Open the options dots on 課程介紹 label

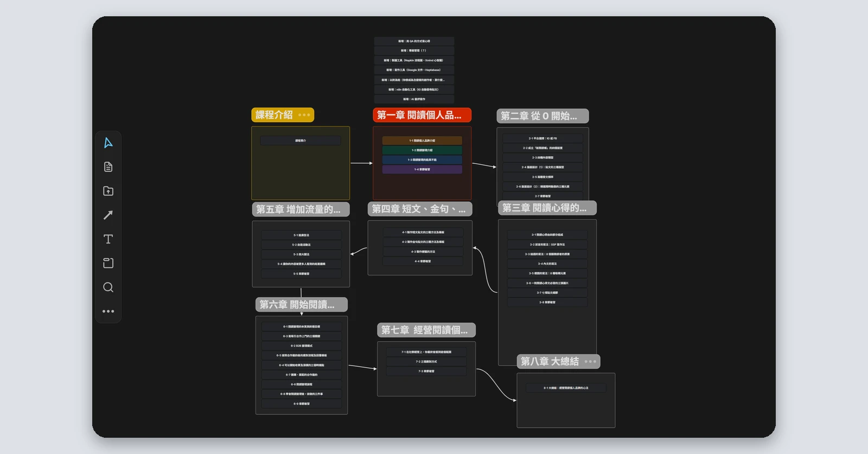pos(304,115)
